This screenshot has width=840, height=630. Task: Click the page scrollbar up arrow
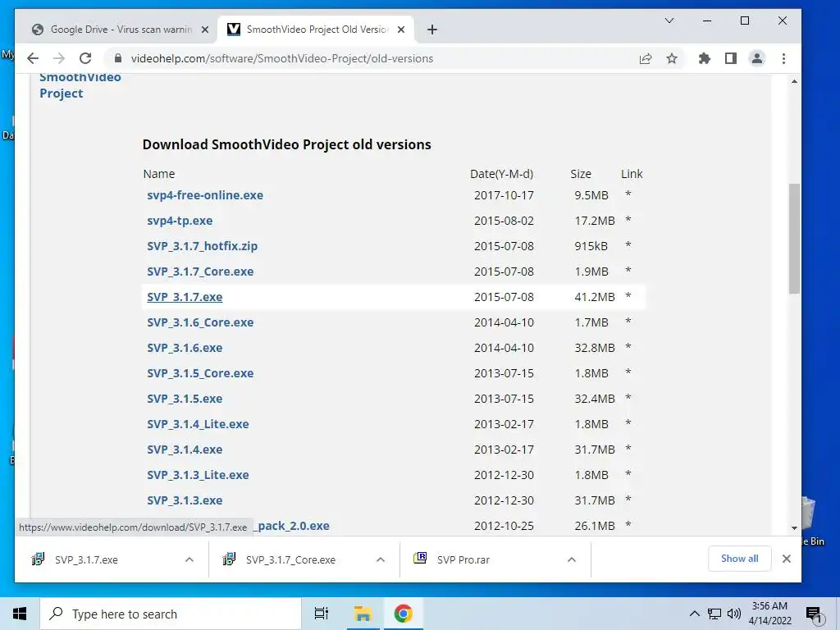(x=794, y=81)
